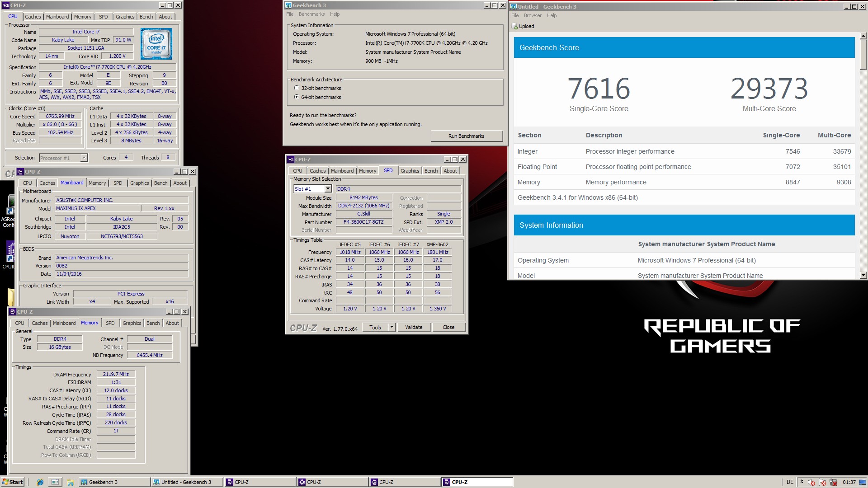Click the Intel Core i7 logo badge

156,44
